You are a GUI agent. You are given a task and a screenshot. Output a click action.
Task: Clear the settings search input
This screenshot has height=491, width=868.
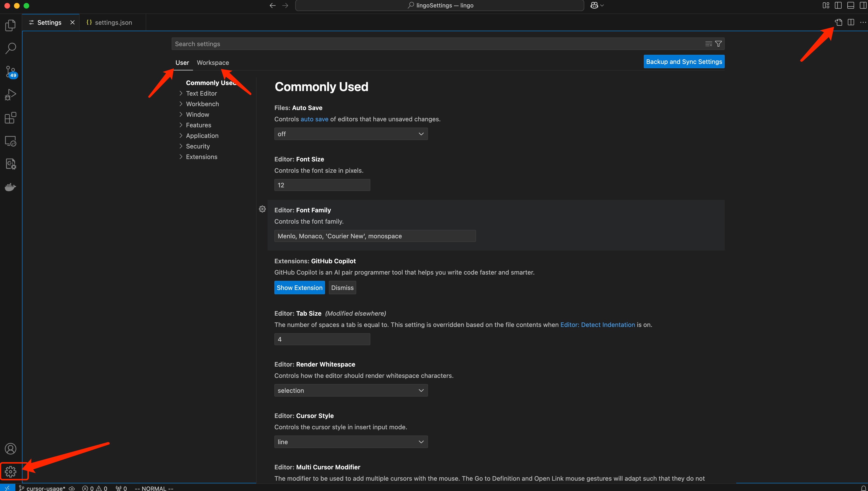(x=709, y=44)
